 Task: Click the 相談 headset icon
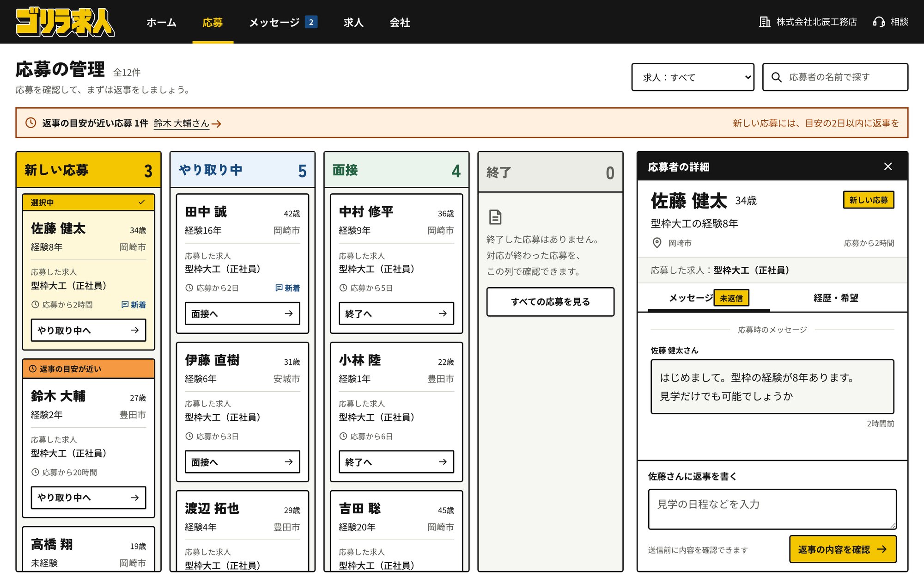coord(879,22)
